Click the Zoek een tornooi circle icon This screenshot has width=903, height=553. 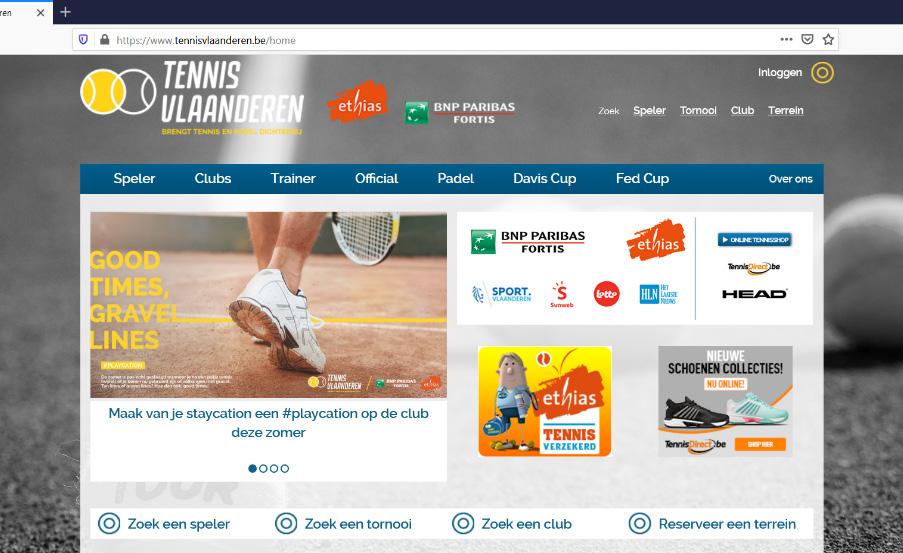(286, 524)
